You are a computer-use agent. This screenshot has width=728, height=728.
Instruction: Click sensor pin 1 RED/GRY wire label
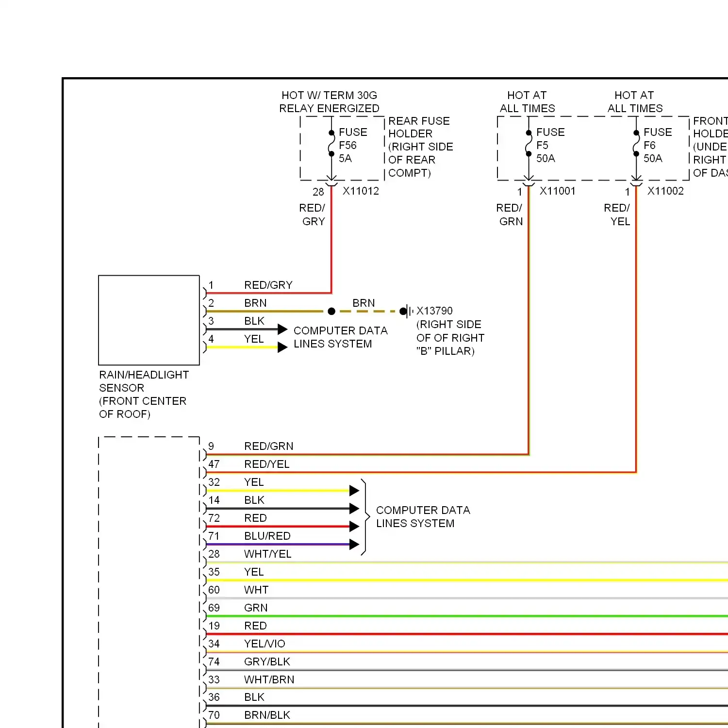(268, 285)
